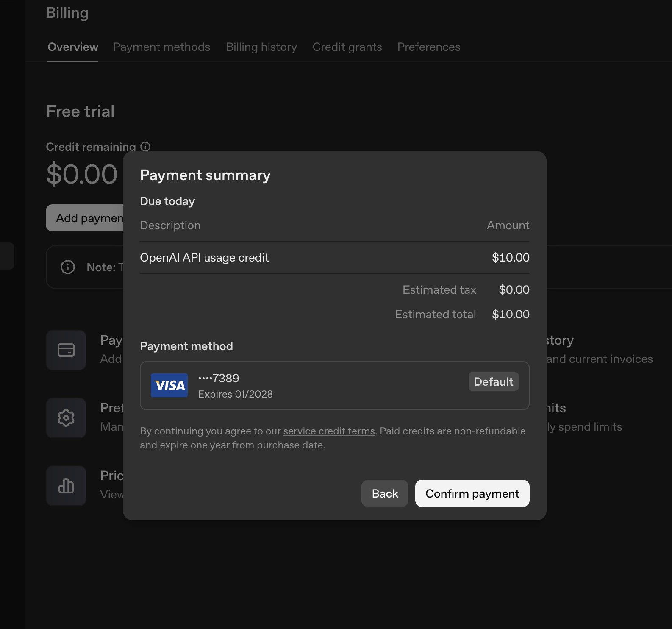Image resolution: width=672 pixels, height=629 pixels.
Task: Open the gear preferences icon tile
Action: [66, 418]
